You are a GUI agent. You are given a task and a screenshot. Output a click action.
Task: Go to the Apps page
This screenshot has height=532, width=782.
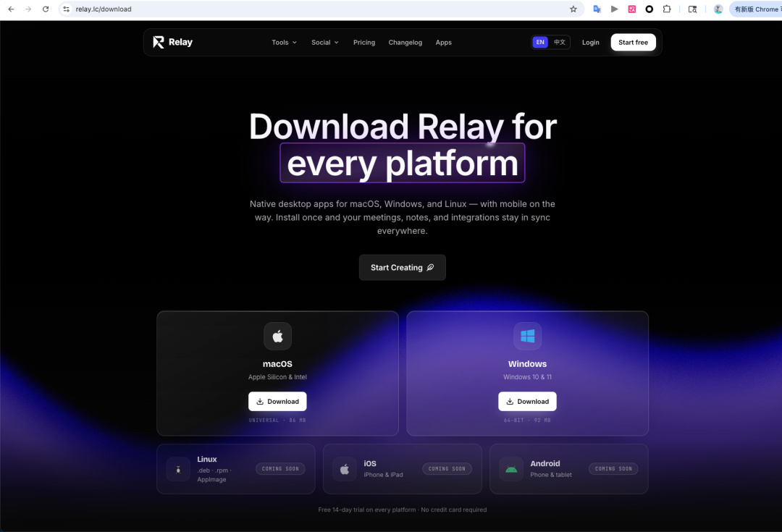[443, 43]
